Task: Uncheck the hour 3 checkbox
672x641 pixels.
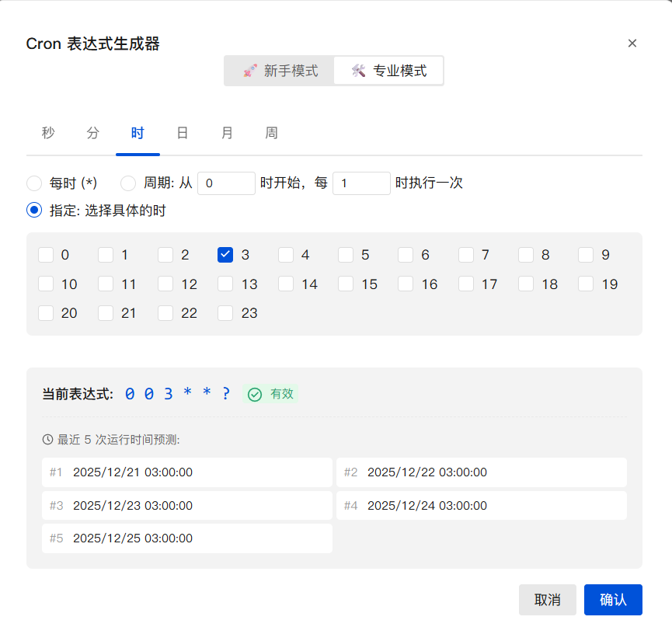Action: (x=225, y=255)
